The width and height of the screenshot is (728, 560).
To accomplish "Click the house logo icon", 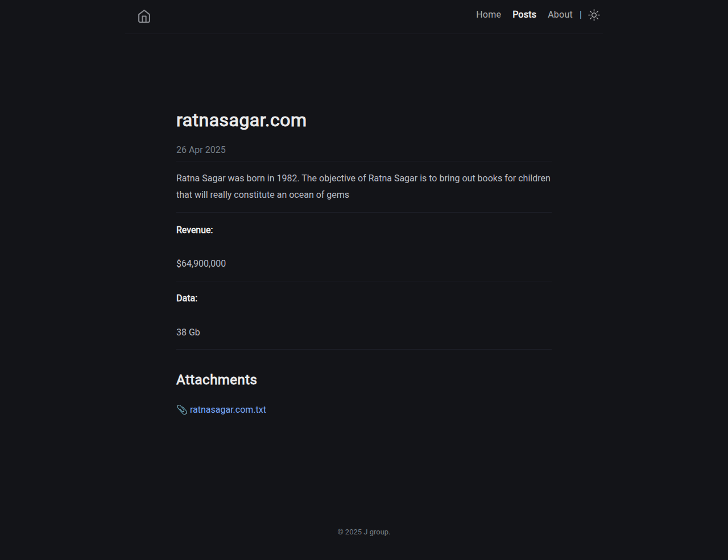I will point(144,16).
